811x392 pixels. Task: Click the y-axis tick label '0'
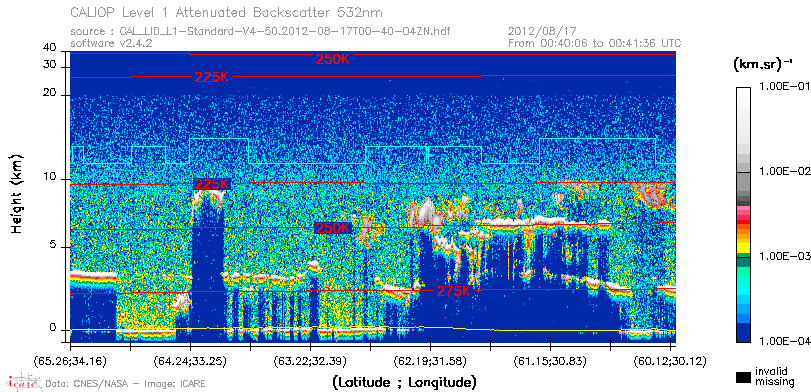[x=52, y=329]
